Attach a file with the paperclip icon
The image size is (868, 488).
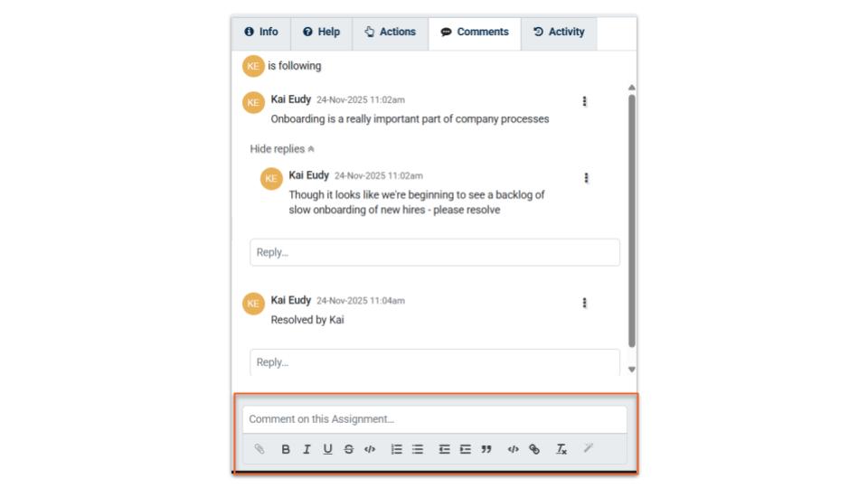tap(259, 449)
